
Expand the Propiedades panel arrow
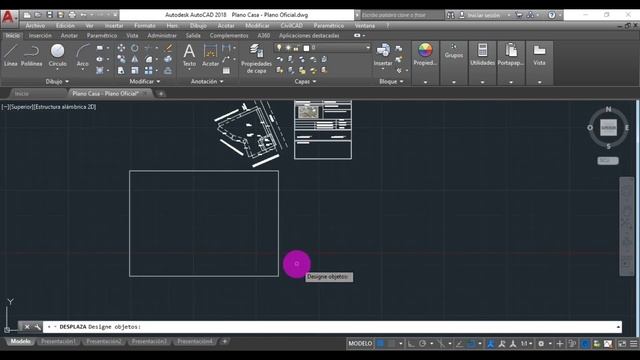tap(425, 82)
